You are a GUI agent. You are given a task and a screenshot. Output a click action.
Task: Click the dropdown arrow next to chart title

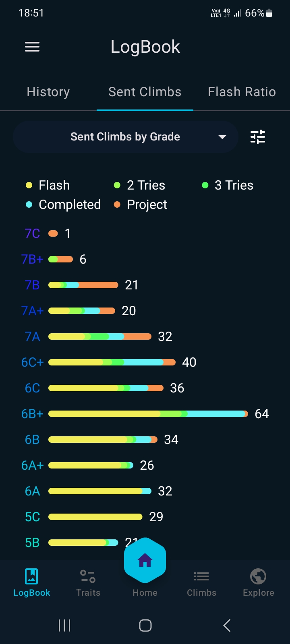click(222, 137)
